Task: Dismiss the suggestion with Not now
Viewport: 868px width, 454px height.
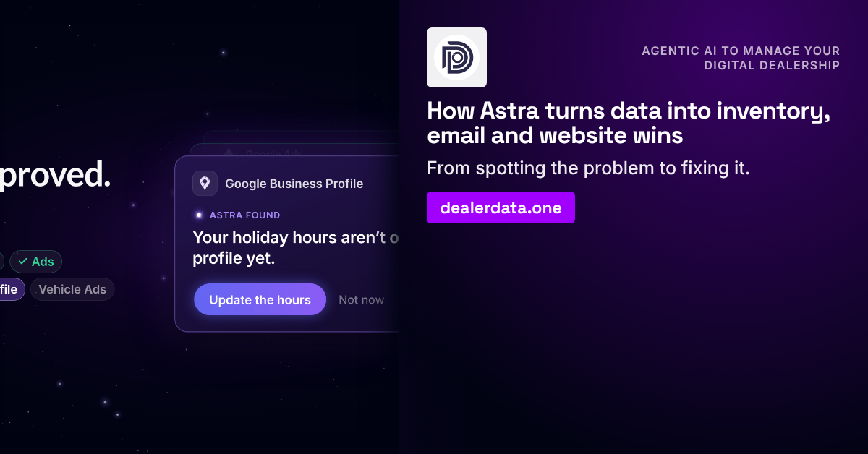Action: [x=361, y=299]
